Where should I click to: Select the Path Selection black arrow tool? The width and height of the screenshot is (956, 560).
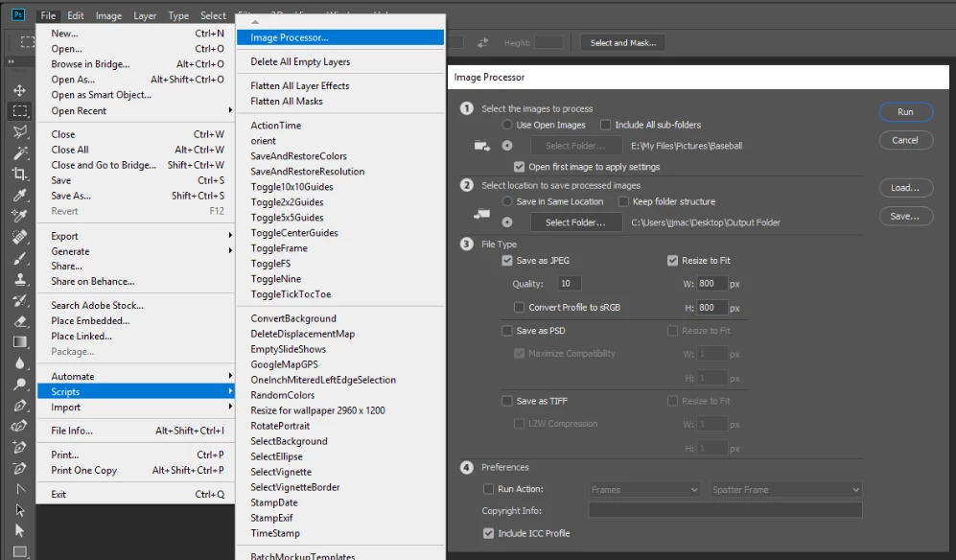pyautogui.click(x=19, y=509)
